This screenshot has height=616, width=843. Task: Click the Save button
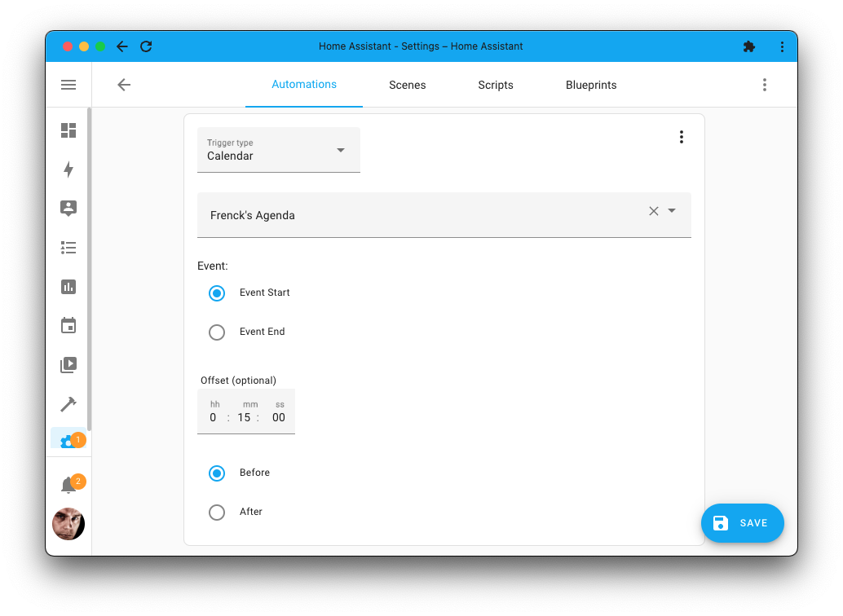pos(742,523)
